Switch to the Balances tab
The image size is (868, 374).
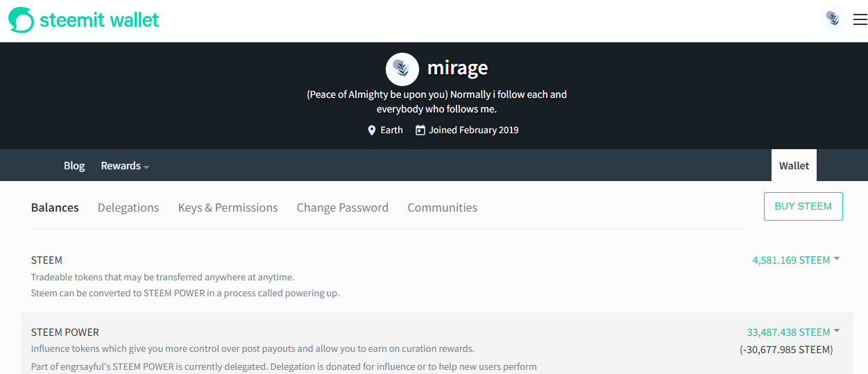(55, 207)
